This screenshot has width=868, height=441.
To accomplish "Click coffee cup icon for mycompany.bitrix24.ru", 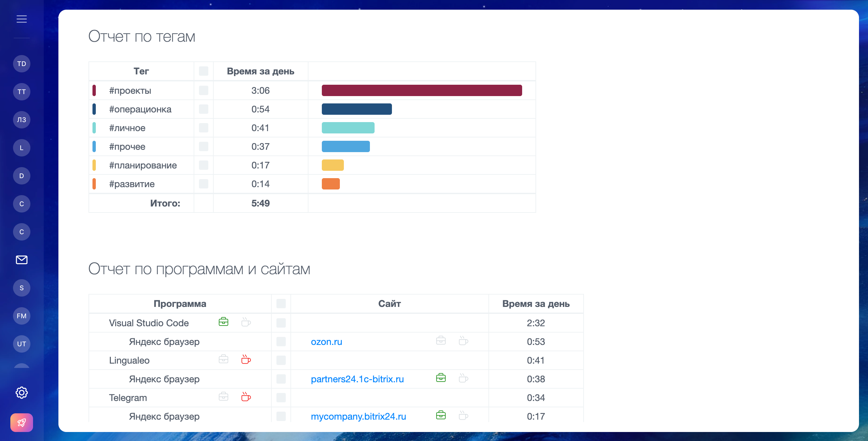I will click(463, 415).
